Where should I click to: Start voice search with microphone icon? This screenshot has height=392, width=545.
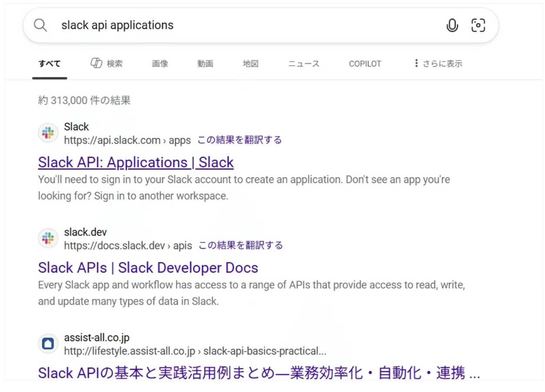click(x=452, y=26)
